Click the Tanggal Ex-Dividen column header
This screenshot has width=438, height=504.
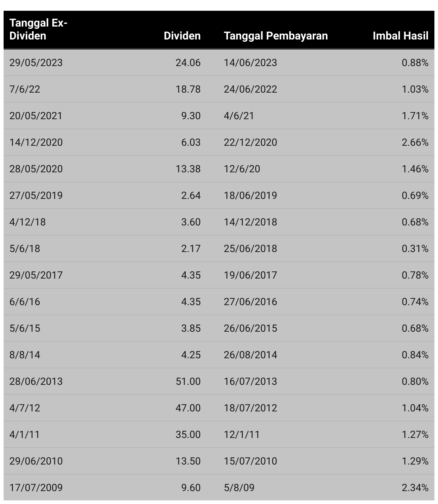[x=38, y=29]
